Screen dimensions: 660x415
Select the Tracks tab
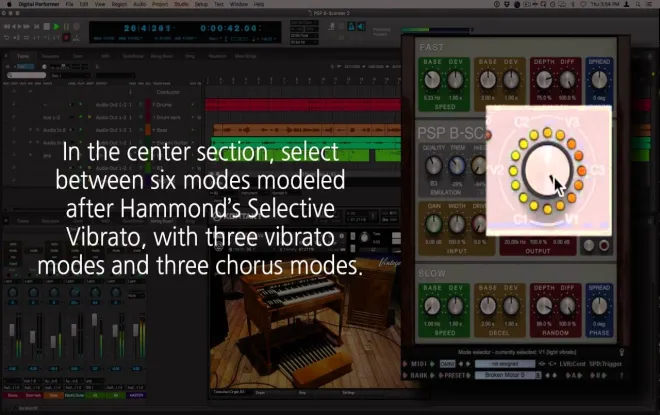click(23, 56)
